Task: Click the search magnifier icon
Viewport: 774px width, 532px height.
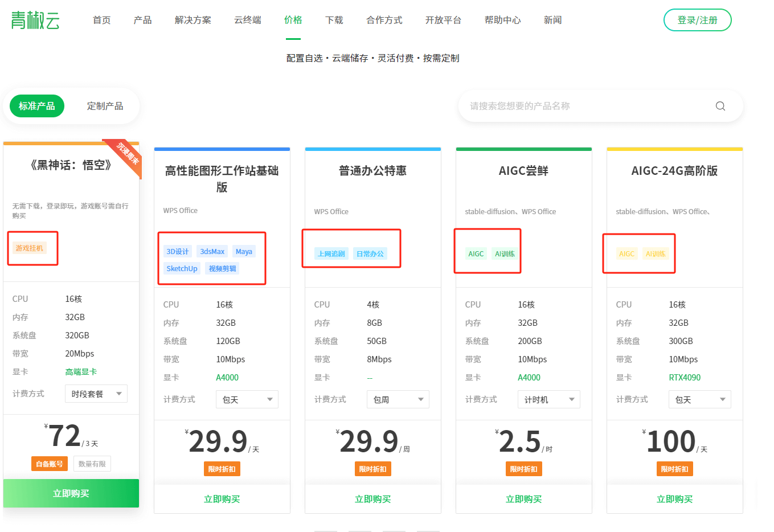Action: (x=720, y=106)
